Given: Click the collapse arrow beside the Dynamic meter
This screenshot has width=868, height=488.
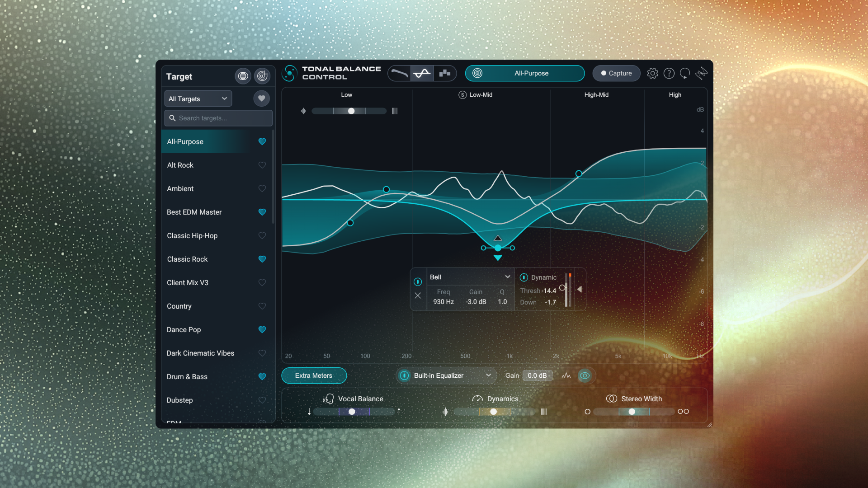Looking at the screenshot, I should coord(580,289).
